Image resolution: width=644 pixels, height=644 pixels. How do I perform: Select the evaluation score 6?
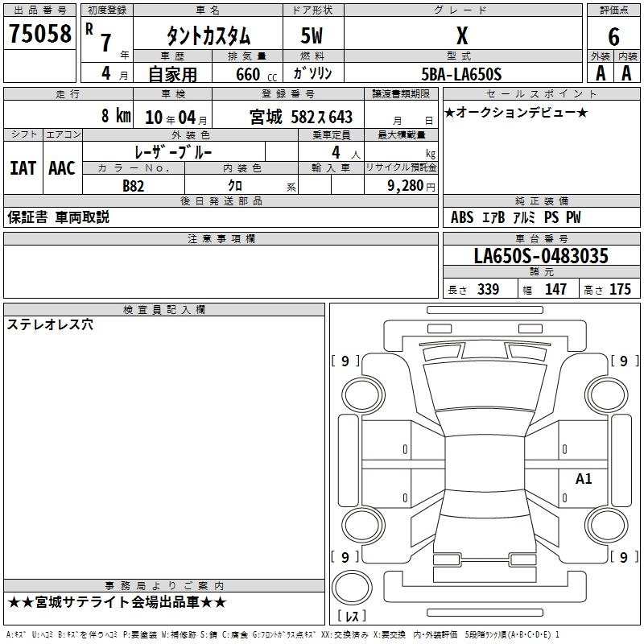[613, 35]
